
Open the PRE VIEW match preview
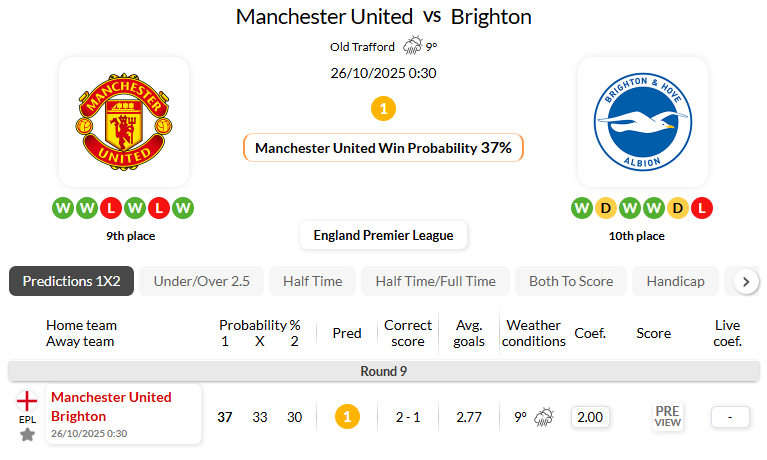tap(667, 416)
